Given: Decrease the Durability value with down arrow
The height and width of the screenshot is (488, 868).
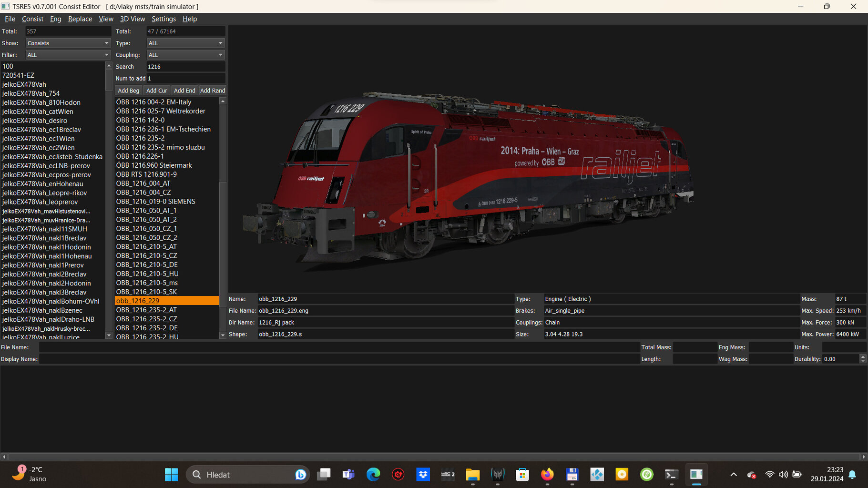Looking at the screenshot, I should click(x=863, y=361).
